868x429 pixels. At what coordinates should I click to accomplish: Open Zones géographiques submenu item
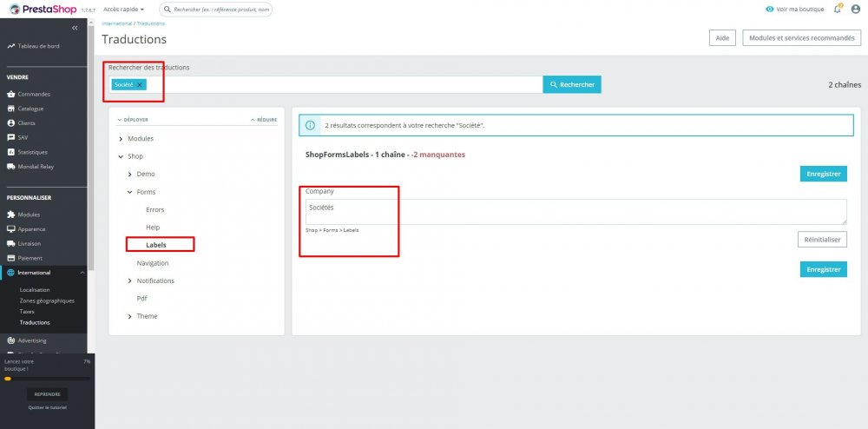pyautogui.click(x=47, y=300)
